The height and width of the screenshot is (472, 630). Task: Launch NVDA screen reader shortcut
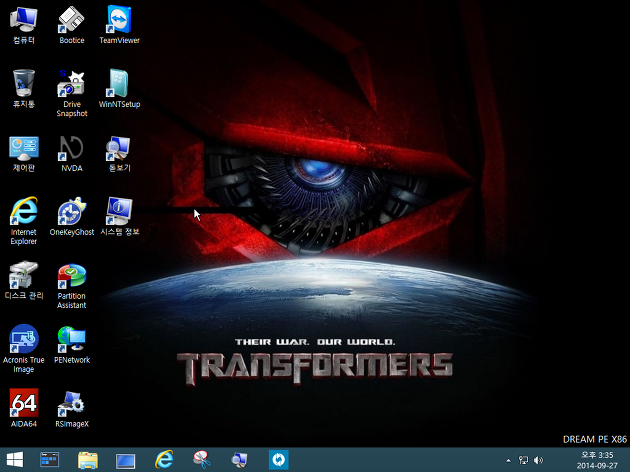click(x=72, y=153)
